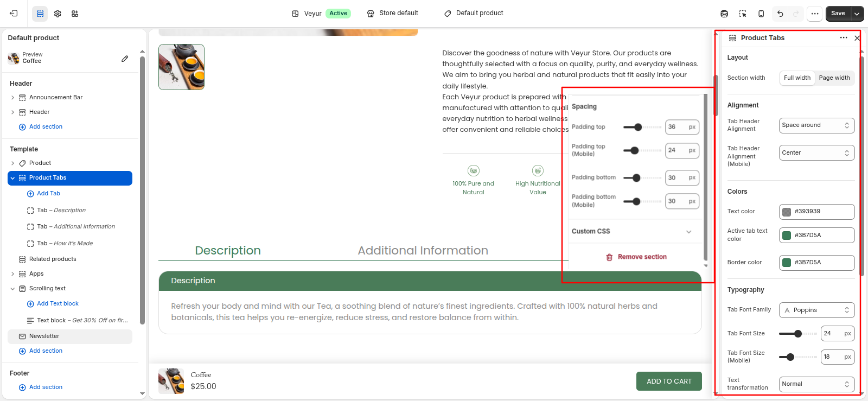
Task: Select Tab – How it's Made block
Action: click(65, 244)
